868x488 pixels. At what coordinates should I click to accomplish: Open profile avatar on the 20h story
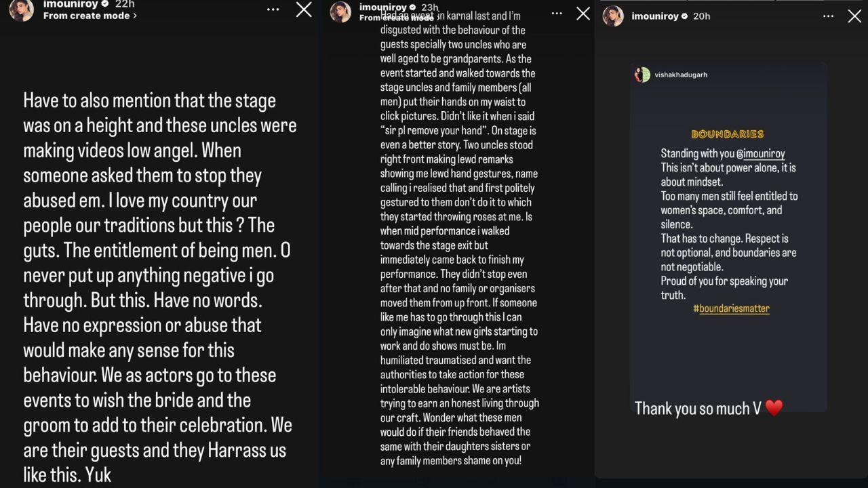click(613, 16)
